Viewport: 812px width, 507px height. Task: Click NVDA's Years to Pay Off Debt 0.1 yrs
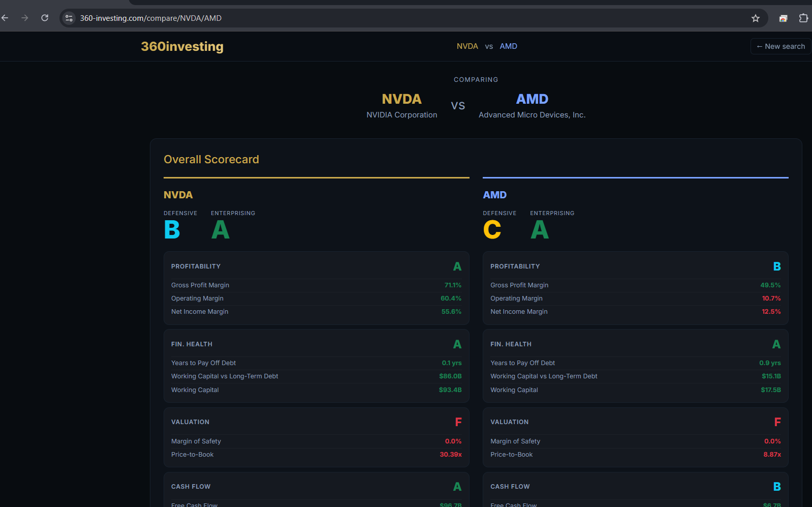pos(452,363)
